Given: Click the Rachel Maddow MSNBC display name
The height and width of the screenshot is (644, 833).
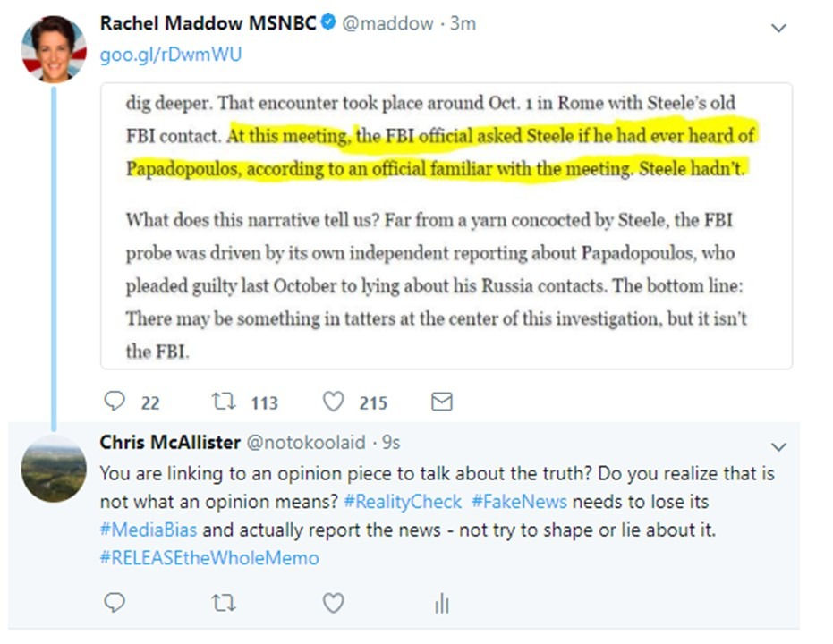Looking at the screenshot, I should point(208,24).
